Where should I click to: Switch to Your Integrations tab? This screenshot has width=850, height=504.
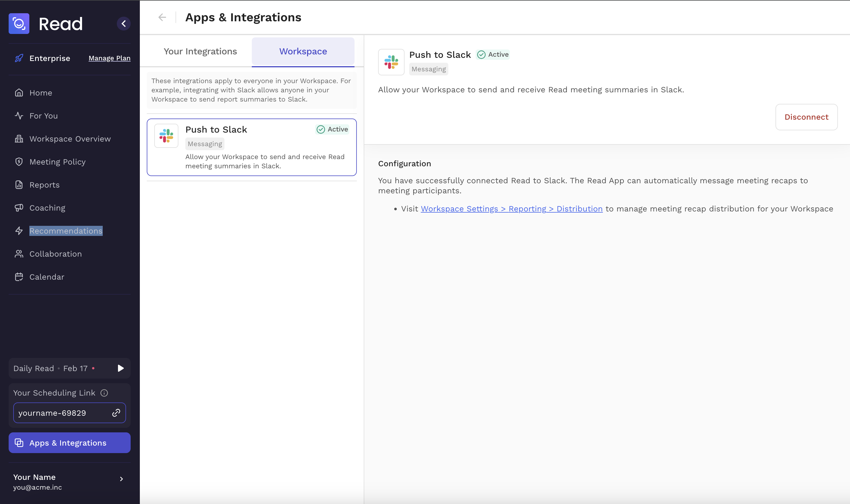pos(200,51)
